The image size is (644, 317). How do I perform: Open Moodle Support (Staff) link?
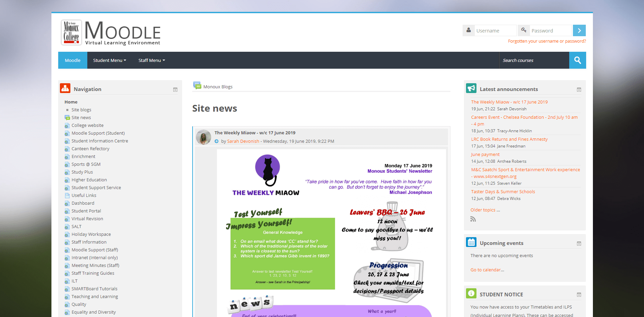(x=95, y=250)
